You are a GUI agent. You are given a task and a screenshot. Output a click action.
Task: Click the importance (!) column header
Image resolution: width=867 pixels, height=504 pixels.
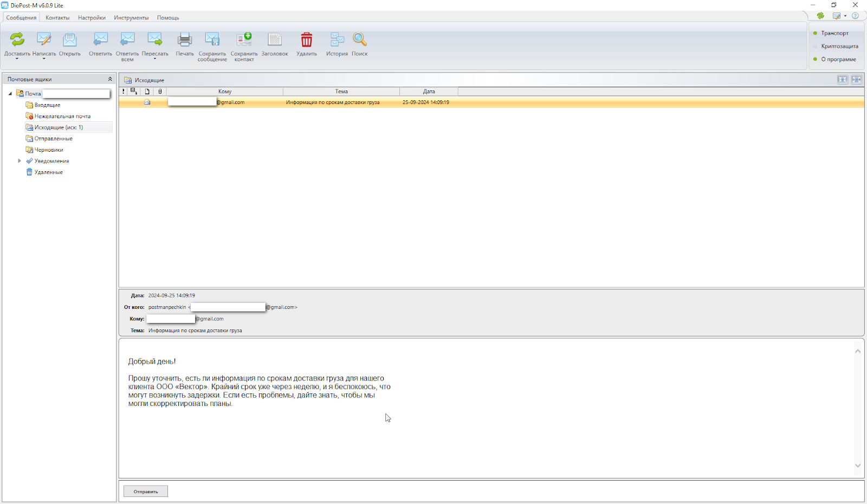tap(124, 92)
